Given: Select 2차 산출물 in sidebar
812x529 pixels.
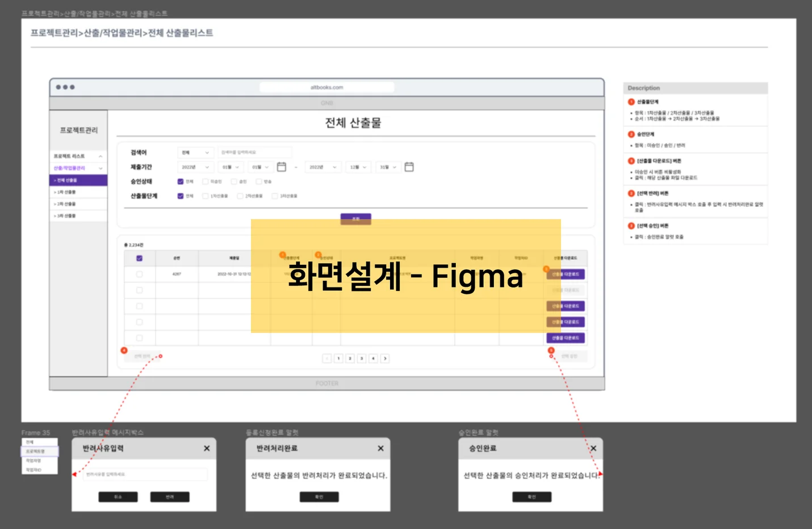Looking at the screenshot, I should coord(78,204).
